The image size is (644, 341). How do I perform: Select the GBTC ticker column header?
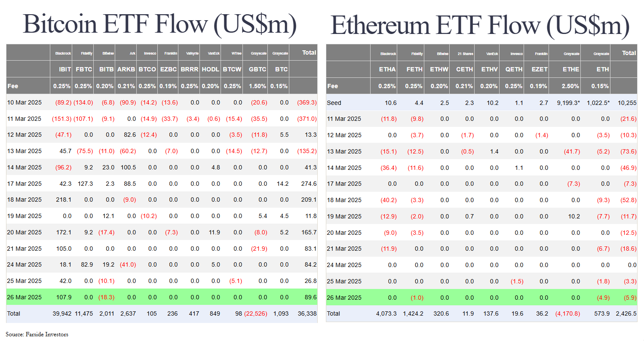point(257,69)
